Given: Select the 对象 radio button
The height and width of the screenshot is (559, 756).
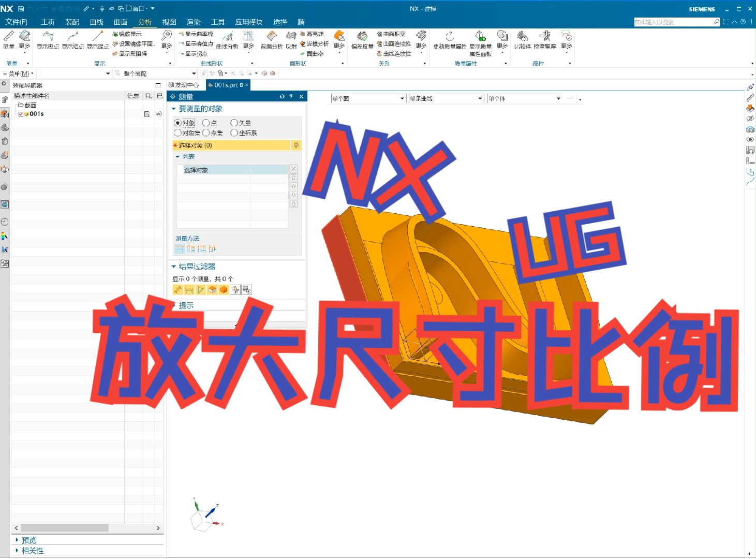Looking at the screenshot, I should pyautogui.click(x=178, y=123).
